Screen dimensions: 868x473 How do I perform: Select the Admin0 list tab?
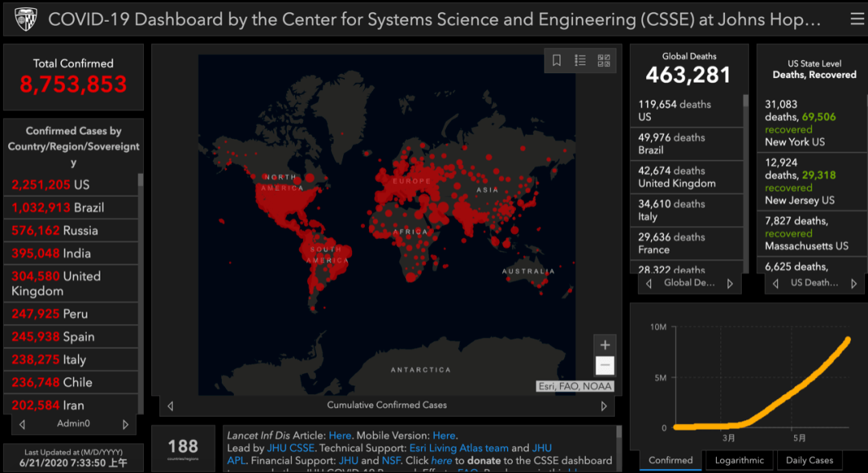point(73,424)
